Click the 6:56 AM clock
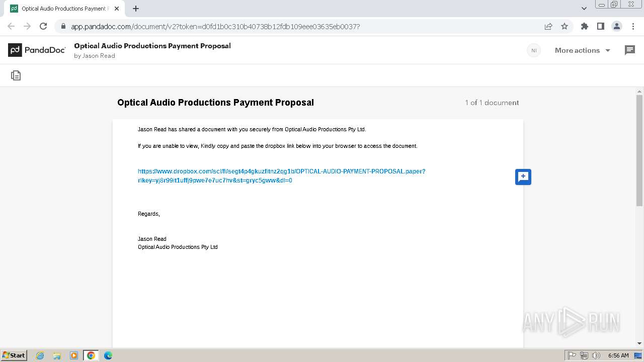 [x=618, y=355]
